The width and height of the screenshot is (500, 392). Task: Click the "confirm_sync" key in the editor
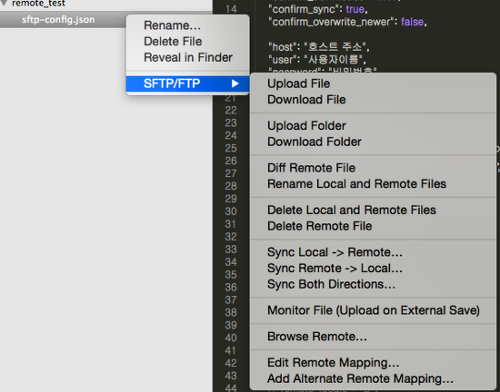(304, 9)
